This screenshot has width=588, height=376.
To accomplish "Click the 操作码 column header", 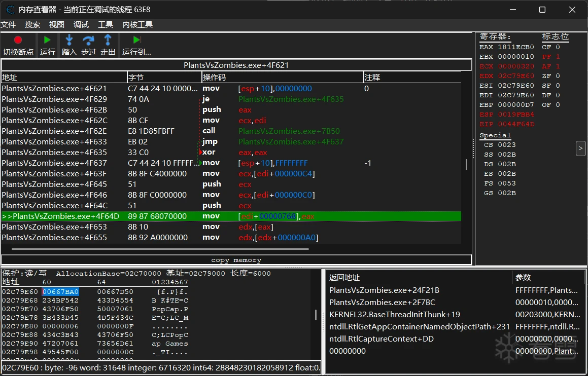I will [283, 78].
